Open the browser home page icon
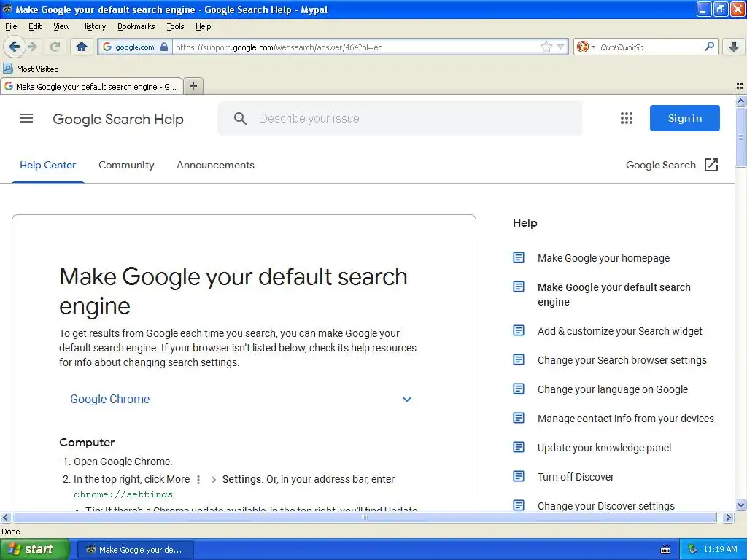The width and height of the screenshot is (747, 560). pyautogui.click(x=82, y=47)
